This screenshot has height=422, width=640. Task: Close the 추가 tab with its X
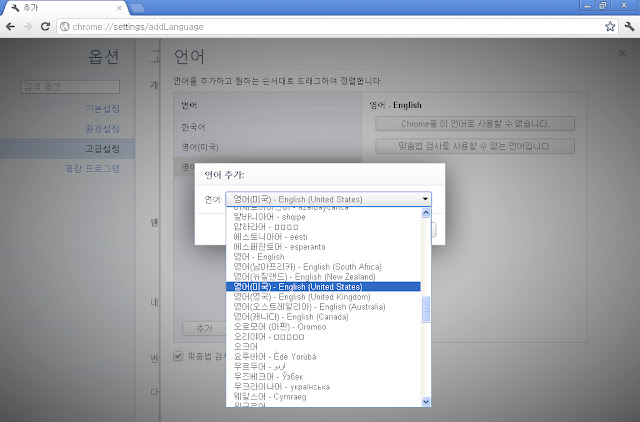119,8
